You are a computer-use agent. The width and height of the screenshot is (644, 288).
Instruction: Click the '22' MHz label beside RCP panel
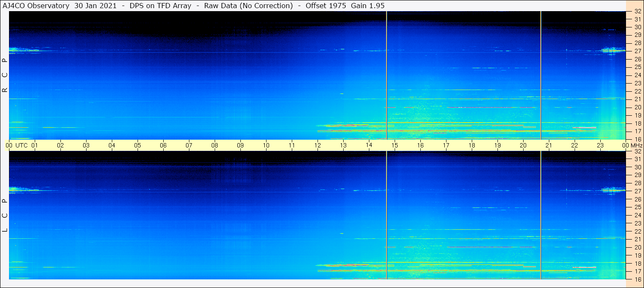[638, 91]
